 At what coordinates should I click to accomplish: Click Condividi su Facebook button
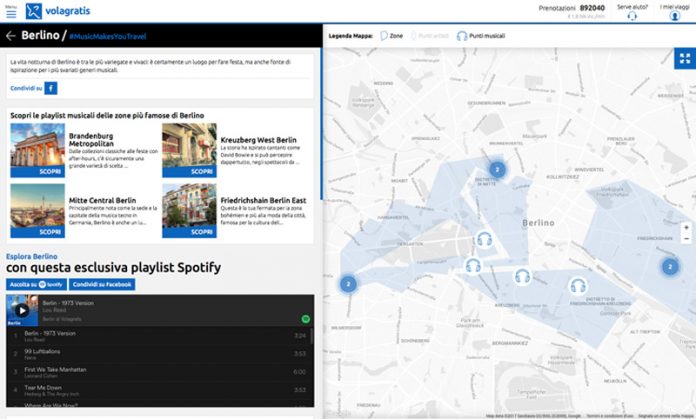pyautogui.click(x=102, y=285)
